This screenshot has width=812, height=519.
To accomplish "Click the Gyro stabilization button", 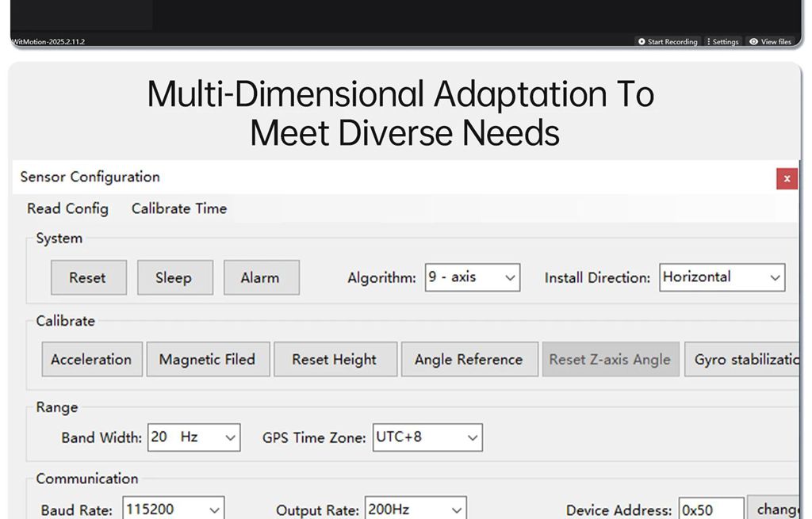I will pos(744,359).
